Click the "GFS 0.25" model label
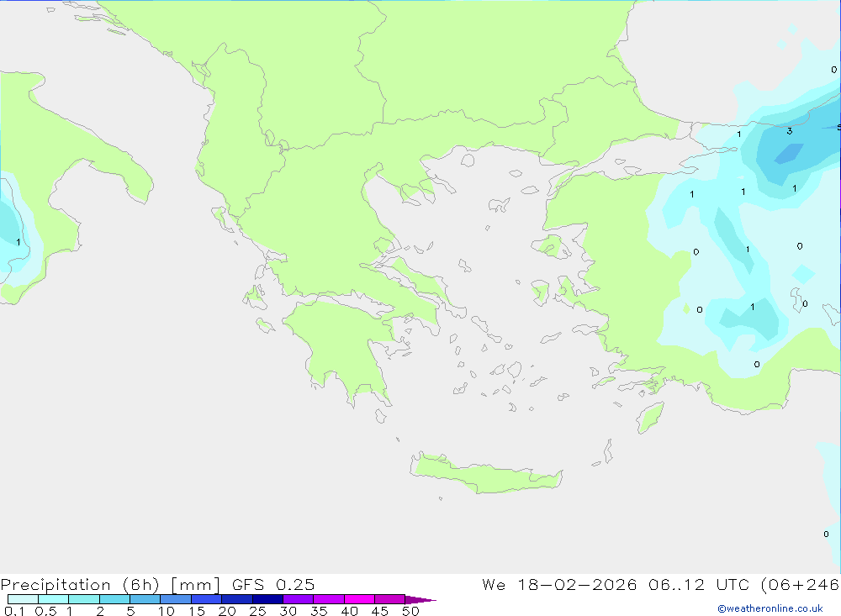This screenshot has width=841, height=616. [273, 584]
